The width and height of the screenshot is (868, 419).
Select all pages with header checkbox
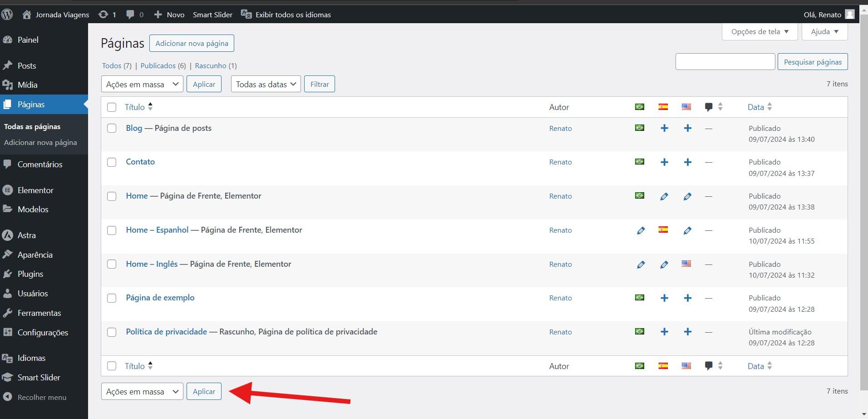point(112,107)
